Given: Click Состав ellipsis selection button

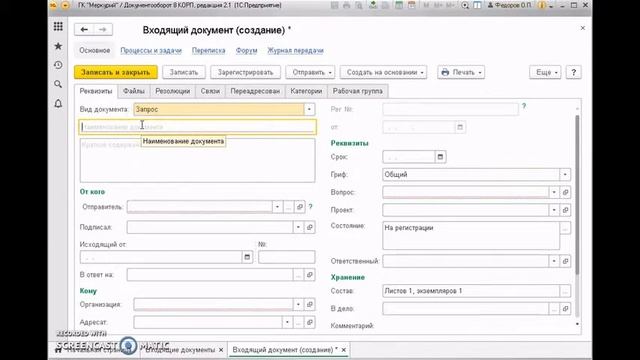Looking at the screenshot, I should click(565, 291).
